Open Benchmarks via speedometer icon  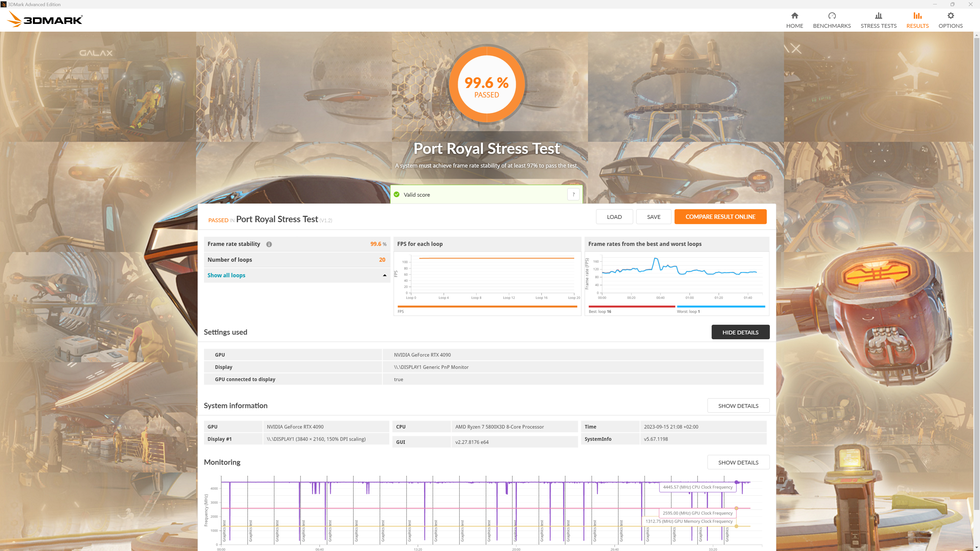point(832,16)
